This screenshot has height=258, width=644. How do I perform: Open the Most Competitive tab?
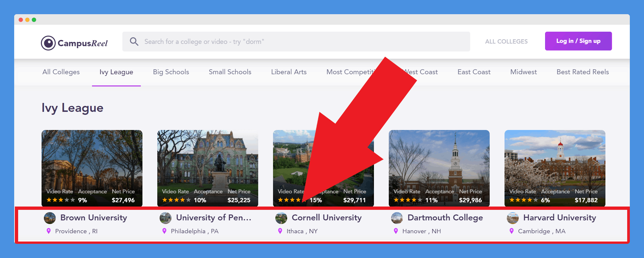(351, 72)
